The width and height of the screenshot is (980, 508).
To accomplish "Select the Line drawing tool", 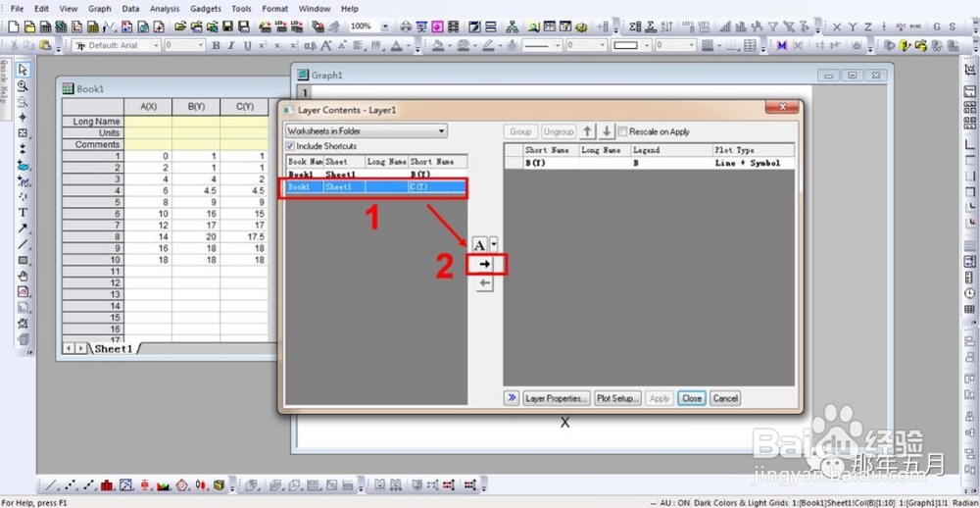I will click(24, 244).
